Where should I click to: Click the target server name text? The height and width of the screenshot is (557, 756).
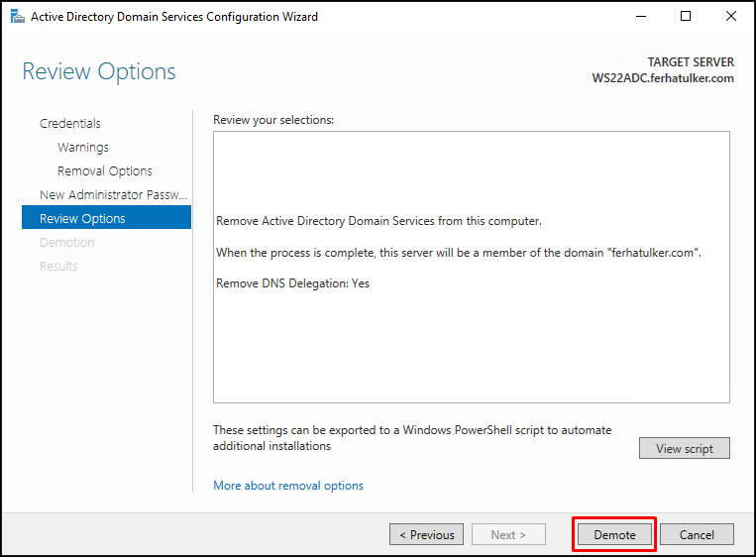663,78
